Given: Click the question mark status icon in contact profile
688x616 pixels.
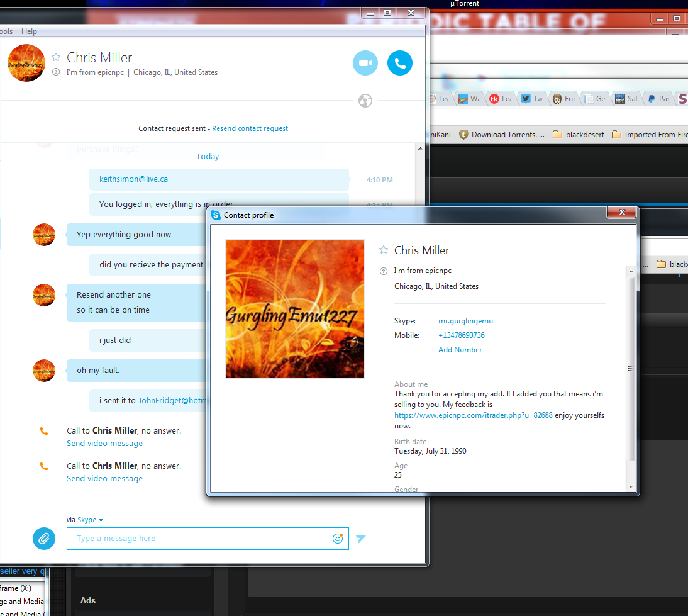Looking at the screenshot, I should (x=384, y=271).
